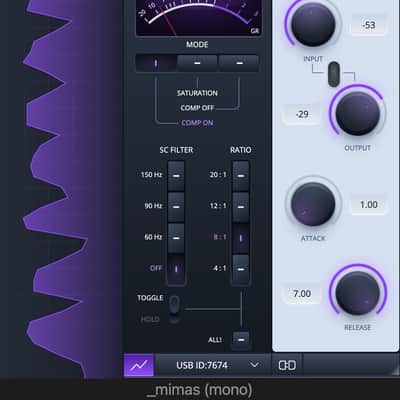Select the SATURATION mode button
400x400 pixels.
197,63
